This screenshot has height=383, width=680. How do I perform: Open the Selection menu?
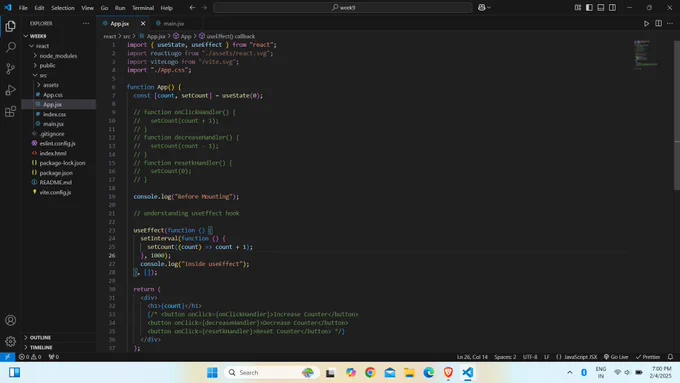tap(63, 8)
